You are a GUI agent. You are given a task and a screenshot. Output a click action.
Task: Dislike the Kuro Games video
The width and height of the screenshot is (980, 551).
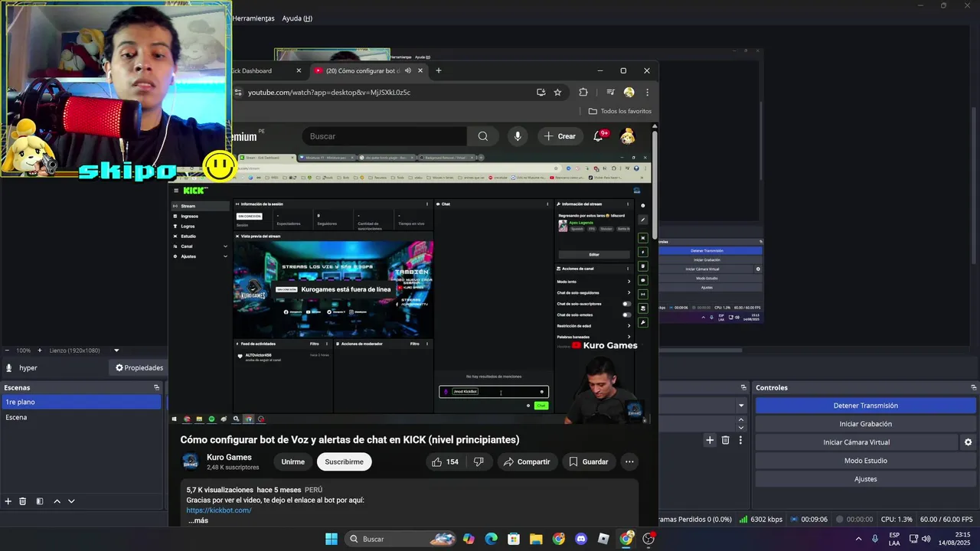pyautogui.click(x=479, y=461)
